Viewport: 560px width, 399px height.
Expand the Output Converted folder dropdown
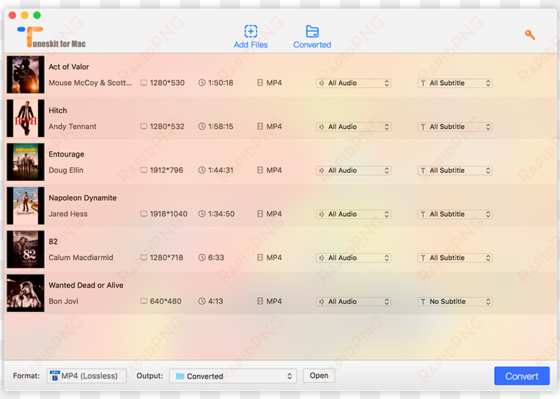coord(233,376)
